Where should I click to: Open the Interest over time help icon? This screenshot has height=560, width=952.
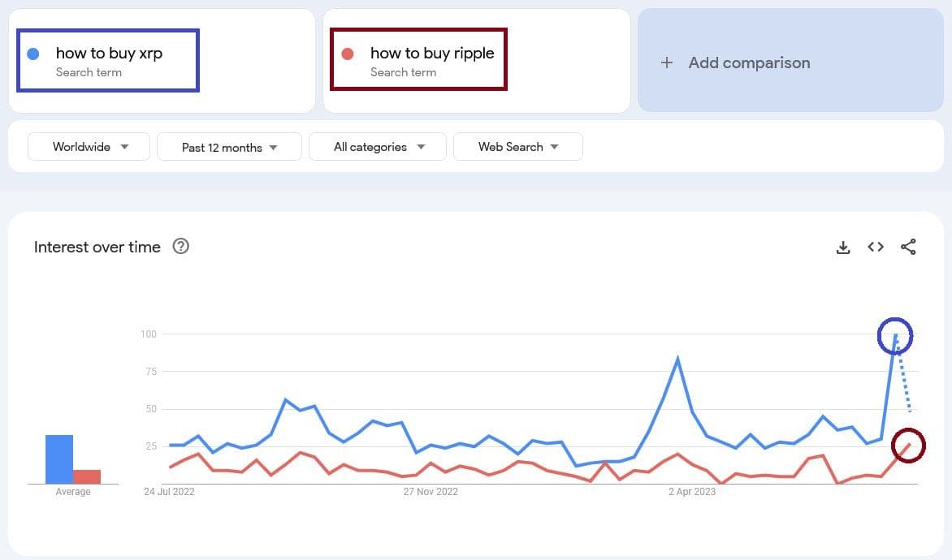click(181, 247)
